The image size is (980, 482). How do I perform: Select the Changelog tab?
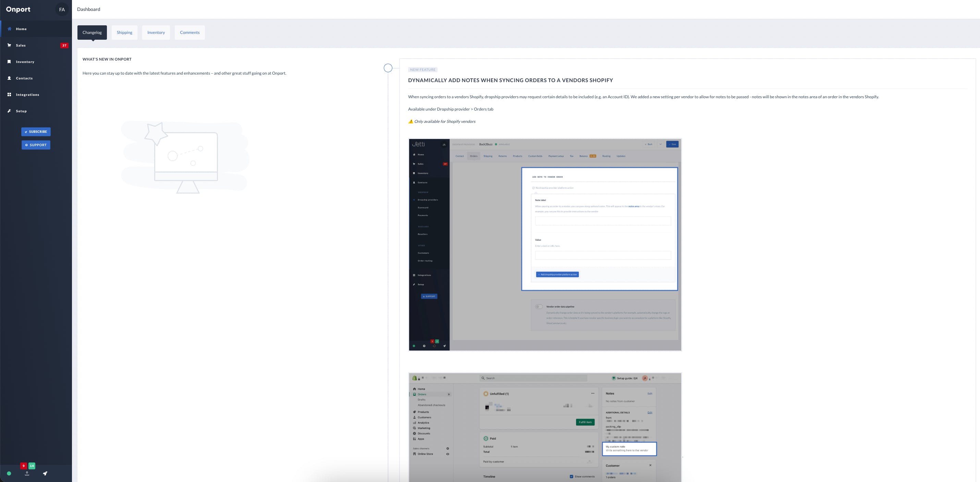(92, 33)
